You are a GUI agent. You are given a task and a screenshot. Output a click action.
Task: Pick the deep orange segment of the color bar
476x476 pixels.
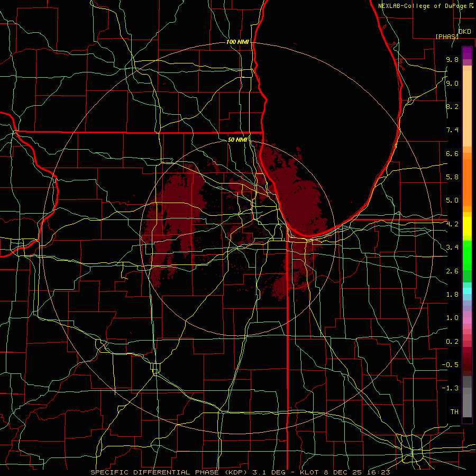tap(467, 182)
